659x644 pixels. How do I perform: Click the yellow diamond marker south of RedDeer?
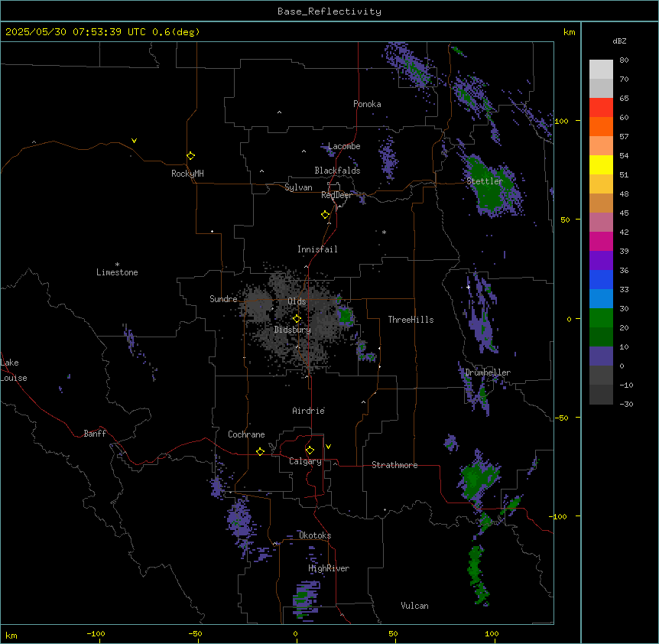tap(326, 215)
